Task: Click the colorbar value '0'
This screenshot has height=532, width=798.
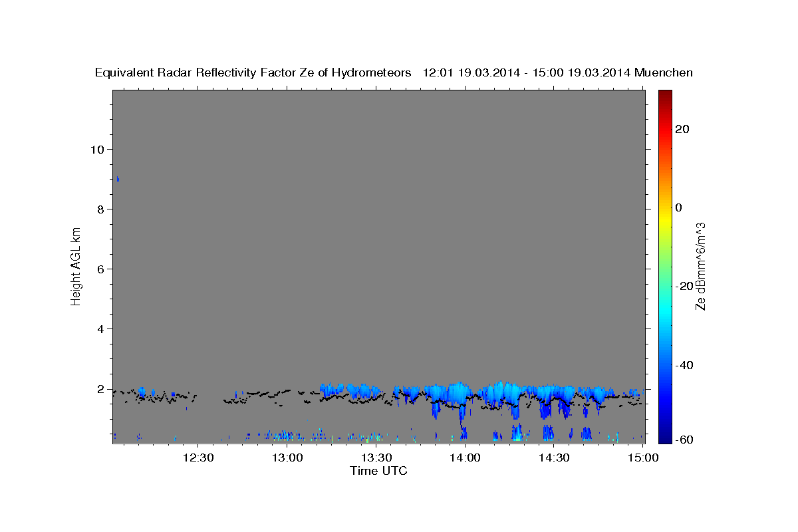Action: [679, 207]
